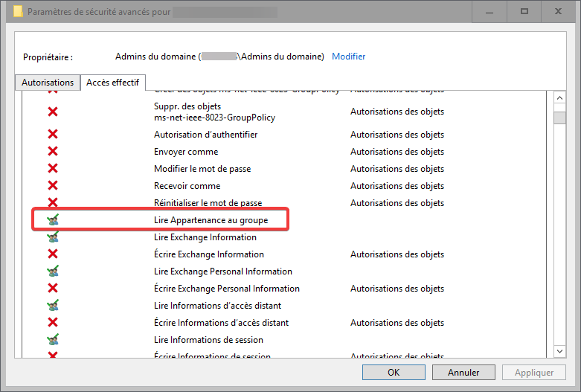Viewport: 581px width, 392px height.
Task: Click Autorisations des objets beside Écrire Exchange Information
Action: tap(397, 254)
